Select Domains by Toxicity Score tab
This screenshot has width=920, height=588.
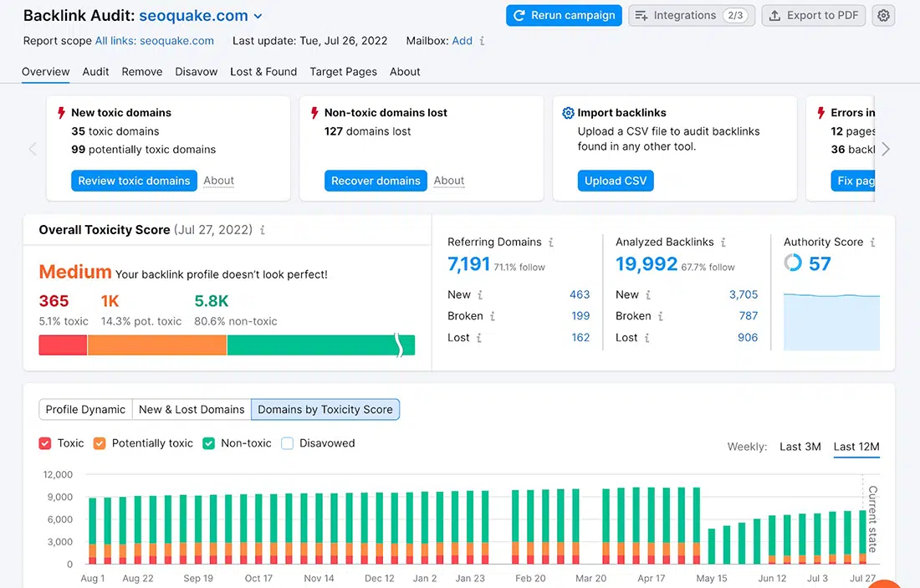point(325,410)
